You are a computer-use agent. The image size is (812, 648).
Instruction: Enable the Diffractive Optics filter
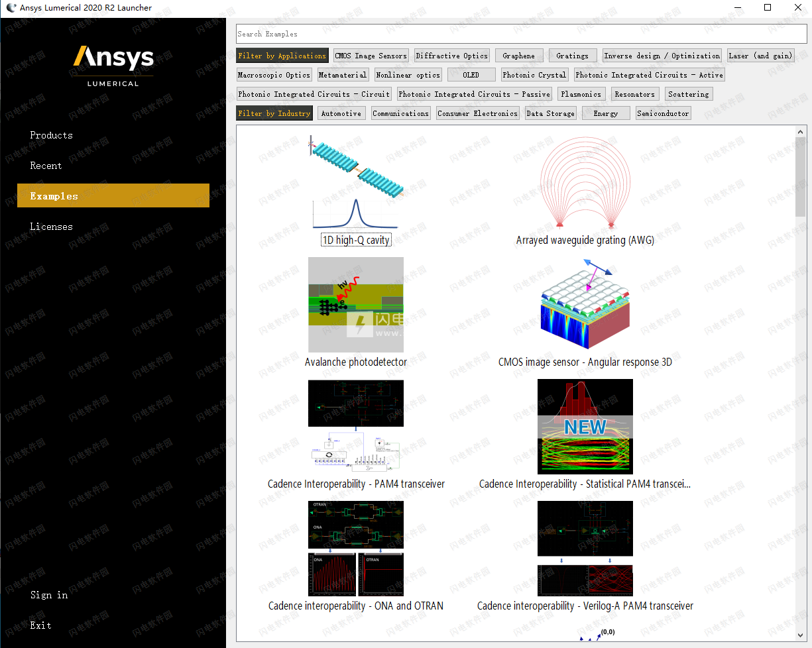point(452,56)
